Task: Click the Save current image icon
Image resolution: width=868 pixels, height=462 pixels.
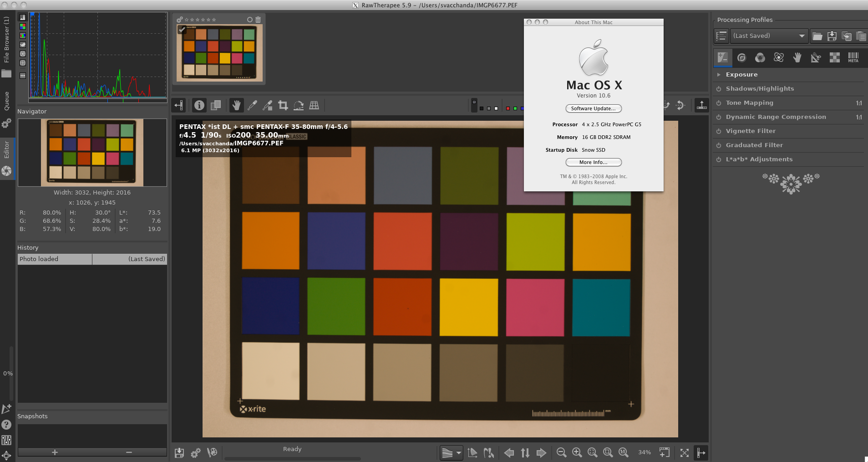Action: click(x=179, y=452)
